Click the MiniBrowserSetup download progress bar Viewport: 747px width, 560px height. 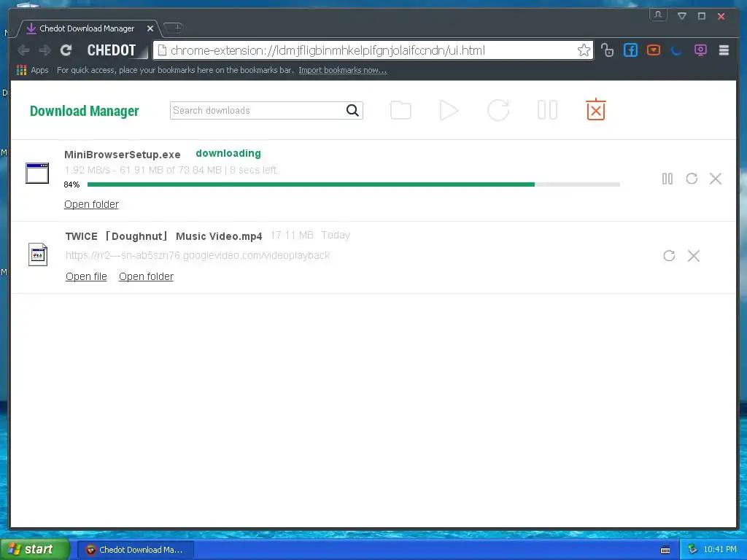click(354, 184)
